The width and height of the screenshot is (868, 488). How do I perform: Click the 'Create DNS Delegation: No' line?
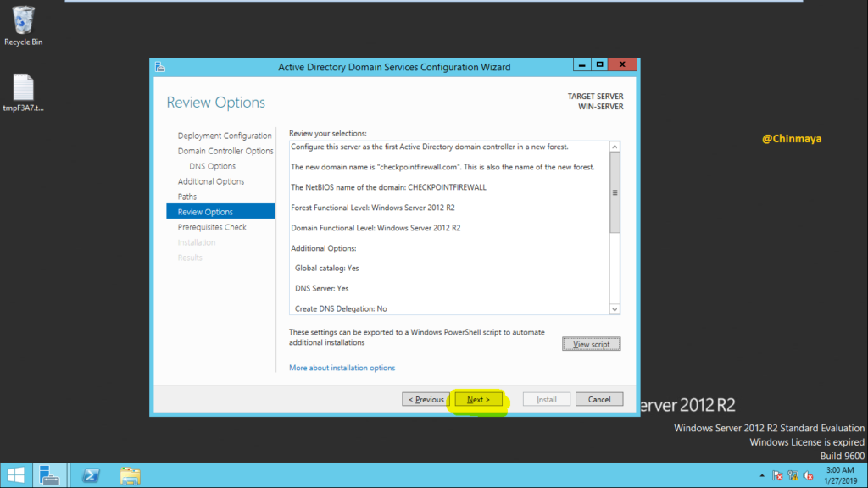click(341, 308)
